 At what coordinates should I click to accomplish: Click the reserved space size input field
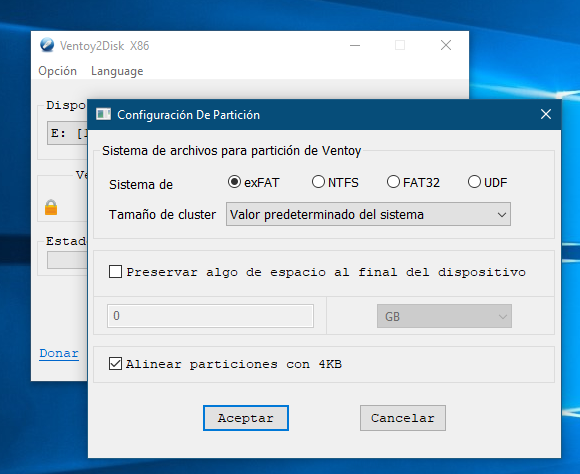(210, 316)
